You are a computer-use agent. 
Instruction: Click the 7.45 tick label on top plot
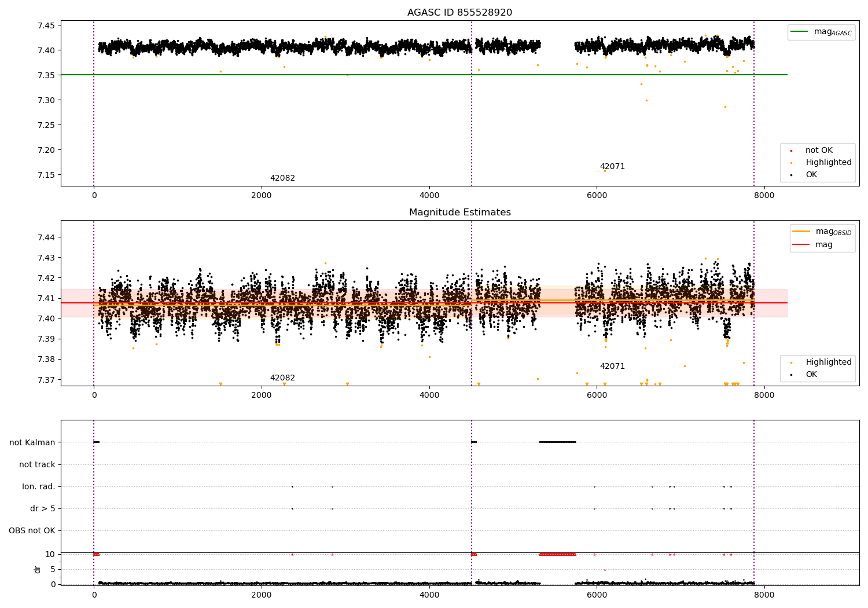46,25
